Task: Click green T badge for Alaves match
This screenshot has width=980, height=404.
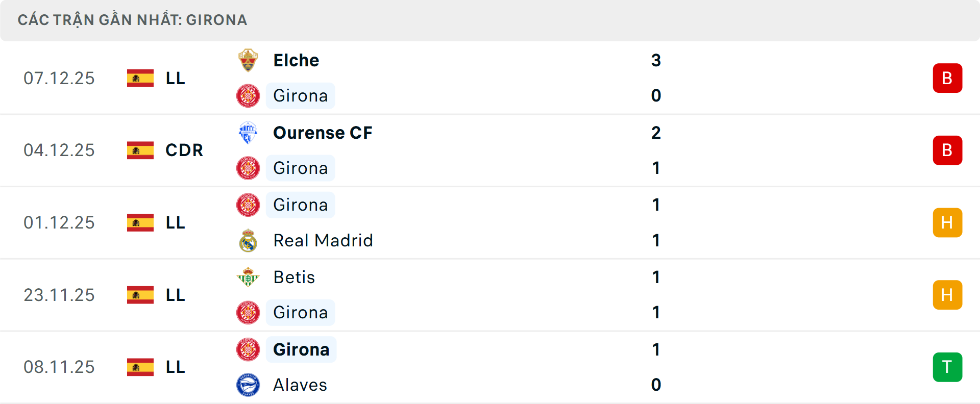Action: (947, 367)
